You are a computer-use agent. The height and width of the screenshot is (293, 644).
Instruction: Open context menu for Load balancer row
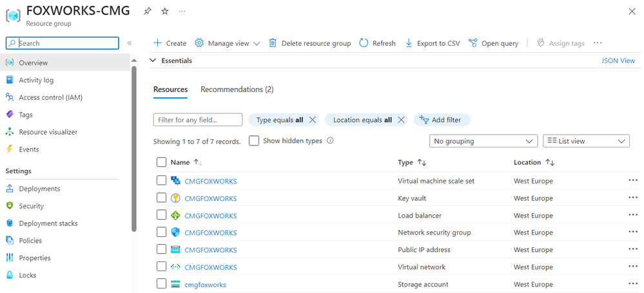coord(633,215)
